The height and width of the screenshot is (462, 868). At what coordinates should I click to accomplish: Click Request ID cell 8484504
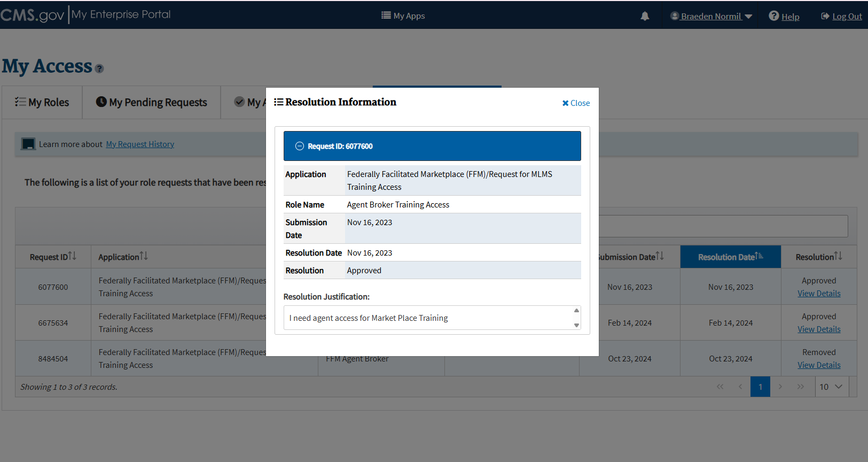coord(53,359)
